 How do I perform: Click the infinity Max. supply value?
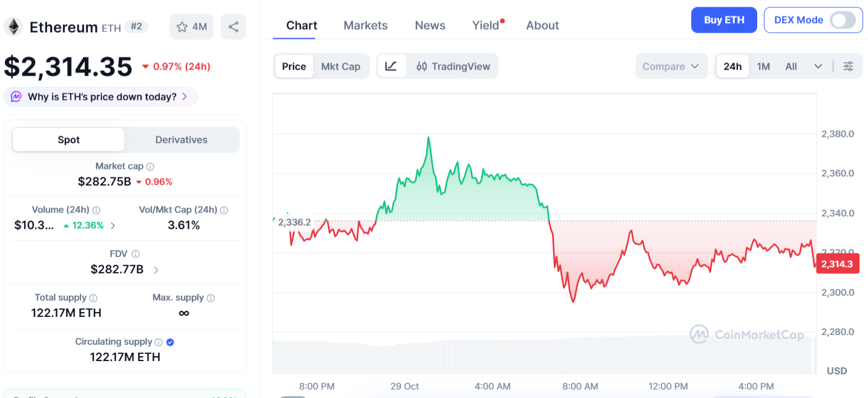coord(184,313)
